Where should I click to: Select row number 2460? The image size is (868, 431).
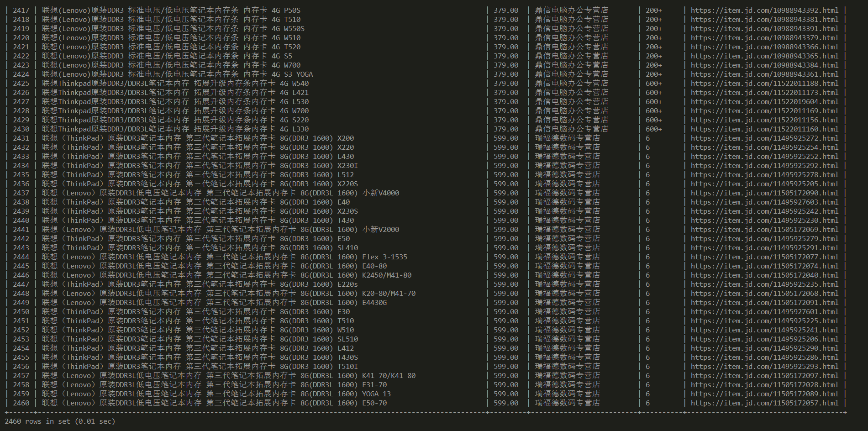[21, 403]
